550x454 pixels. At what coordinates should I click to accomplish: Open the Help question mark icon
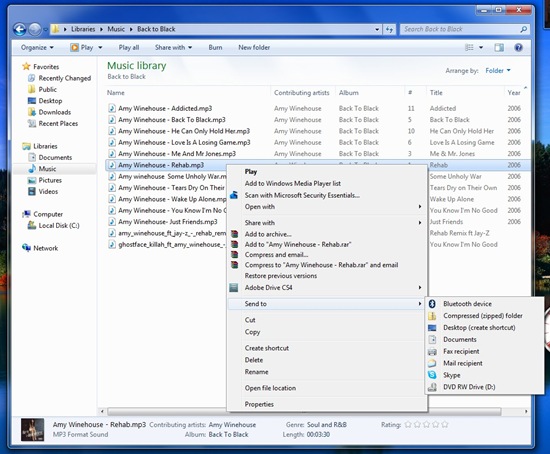point(518,47)
